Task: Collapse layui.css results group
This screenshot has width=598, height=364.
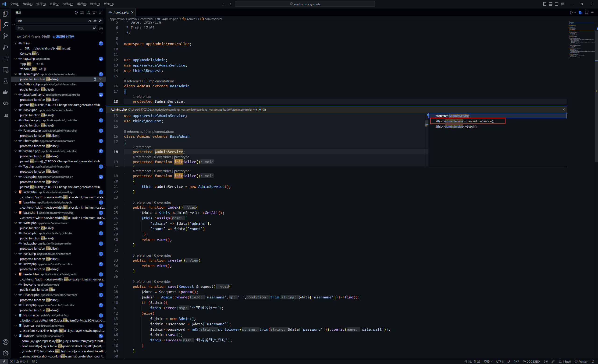Action: pos(15,336)
